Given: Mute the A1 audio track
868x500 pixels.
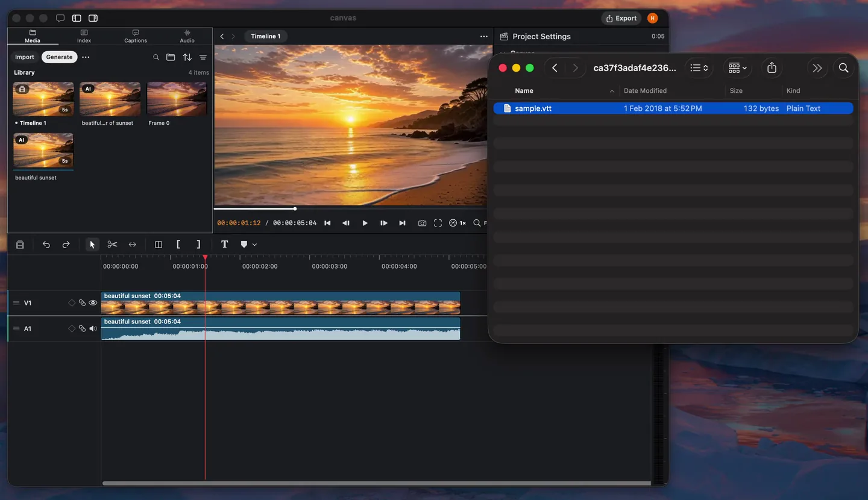Looking at the screenshot, I should 93,329.
